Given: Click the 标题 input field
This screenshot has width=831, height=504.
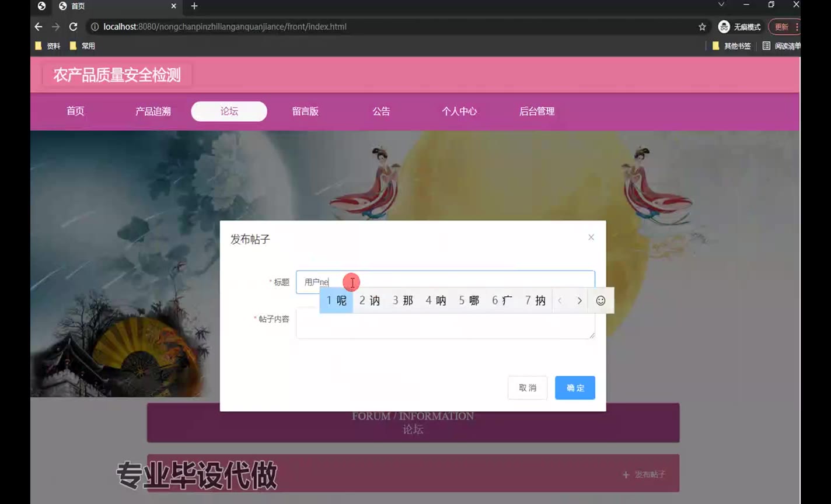Looking at the screenshot, I should pos(445,282).
